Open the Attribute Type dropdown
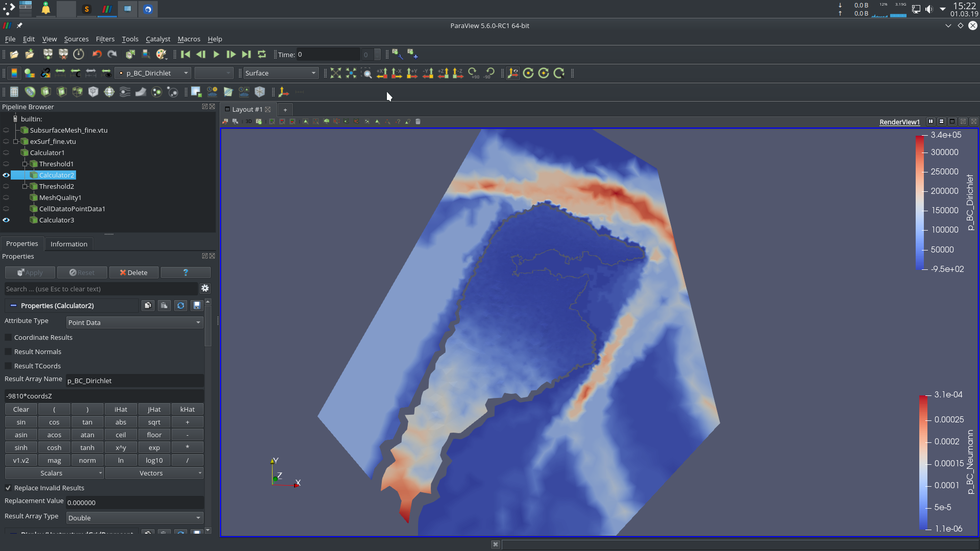Image resolution: width=980 pixels, height=551 pixels. [134, 322]
